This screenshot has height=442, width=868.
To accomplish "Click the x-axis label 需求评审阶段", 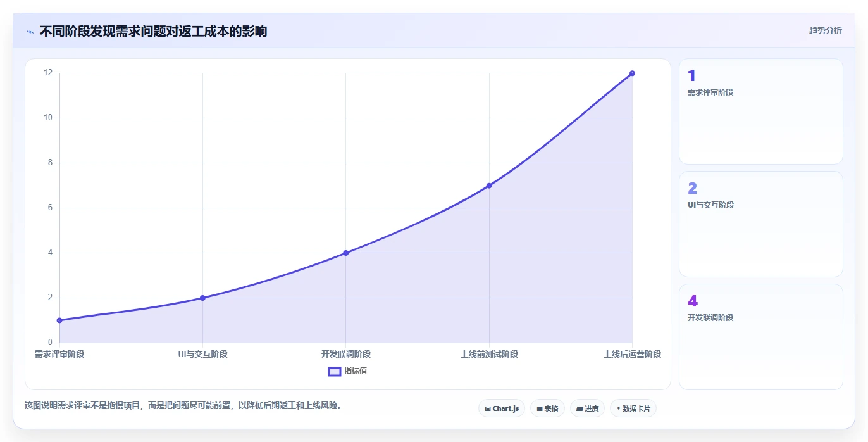I will [x=59, y=354].
